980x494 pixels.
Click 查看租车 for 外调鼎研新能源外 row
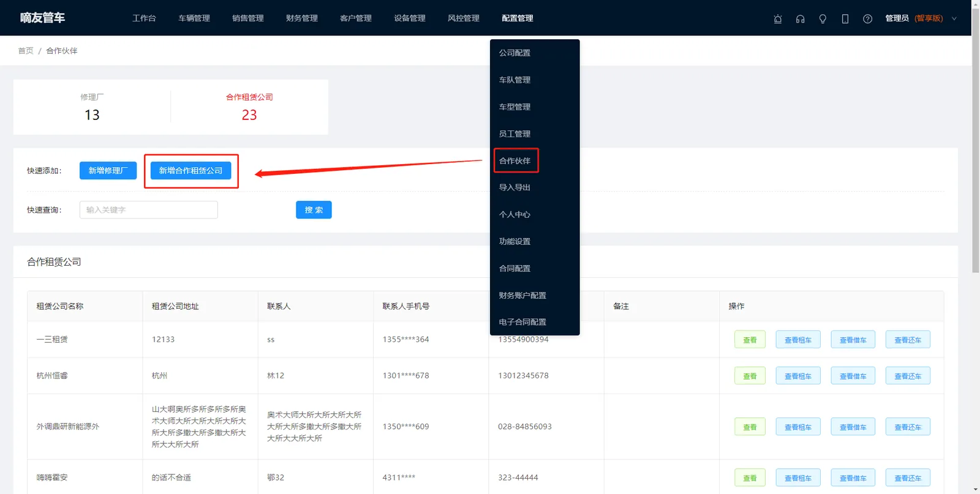tap(798, 427)
